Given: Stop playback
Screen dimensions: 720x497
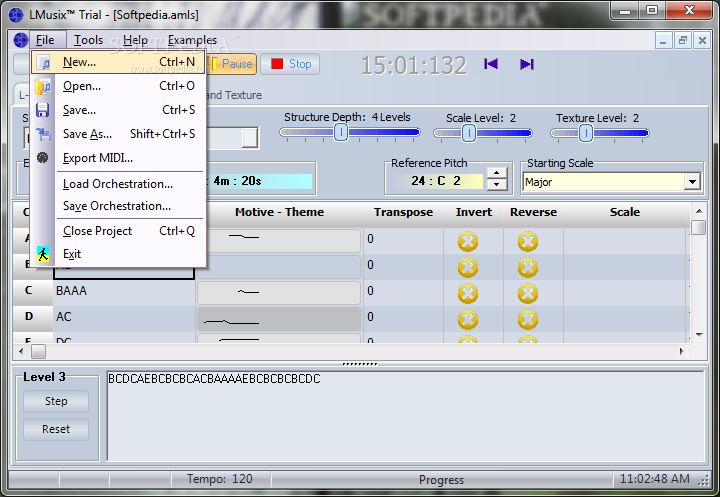Looking at the screenshot, I should point(290,64).
